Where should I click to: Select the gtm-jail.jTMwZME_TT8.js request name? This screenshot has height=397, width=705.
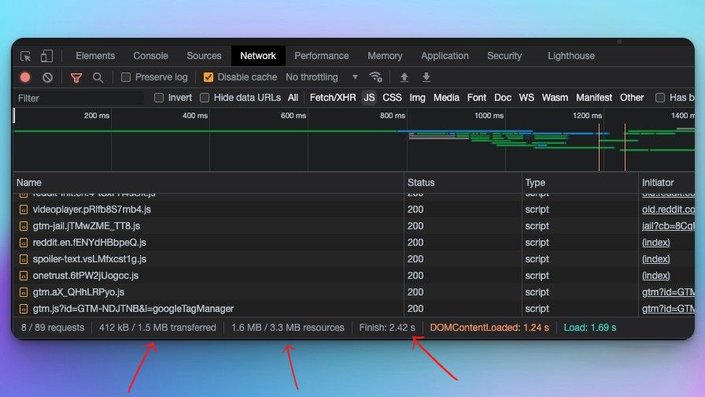pyautogui.click(x=86, y=226)
